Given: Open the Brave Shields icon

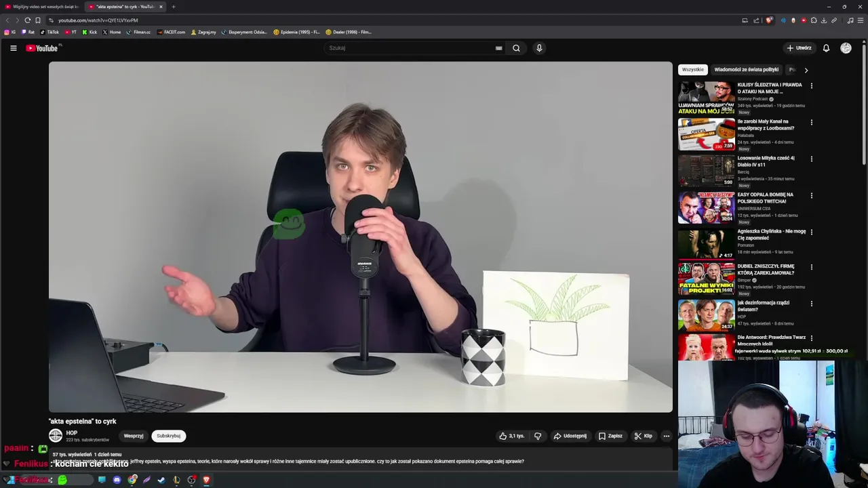Looking at the screenshot, I should (769, 20).
